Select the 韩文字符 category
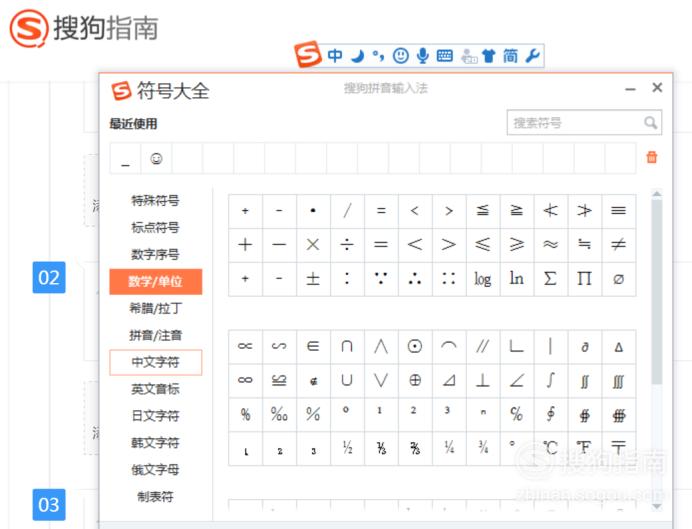The width and height of the screenshot is (692, 529). [155, 443]
